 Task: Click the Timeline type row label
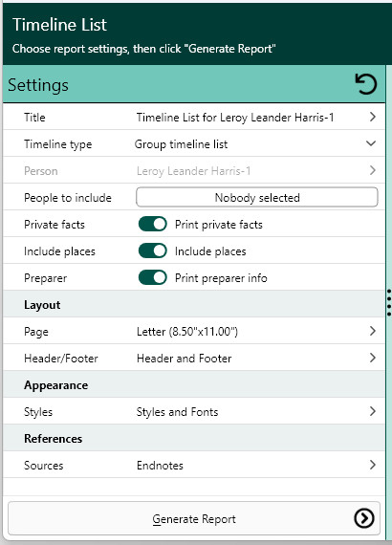tap(58, 144)
